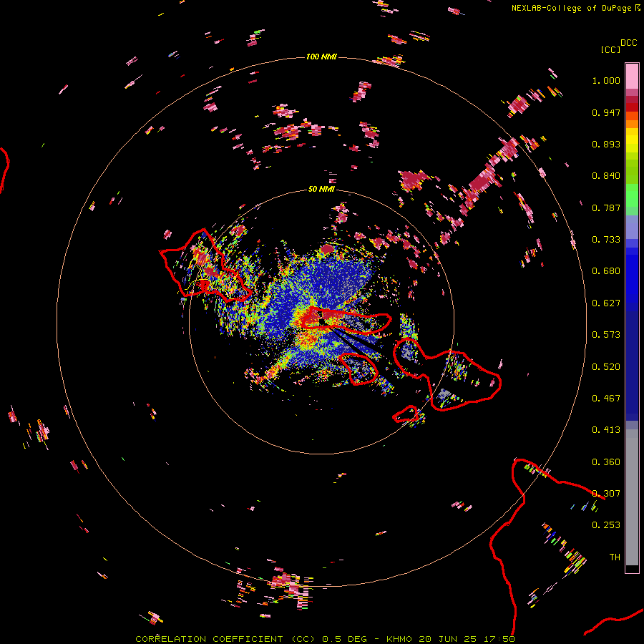Select the 0.947 scale value
Viewport: 644px width, 644px height.
coord(606,112)
